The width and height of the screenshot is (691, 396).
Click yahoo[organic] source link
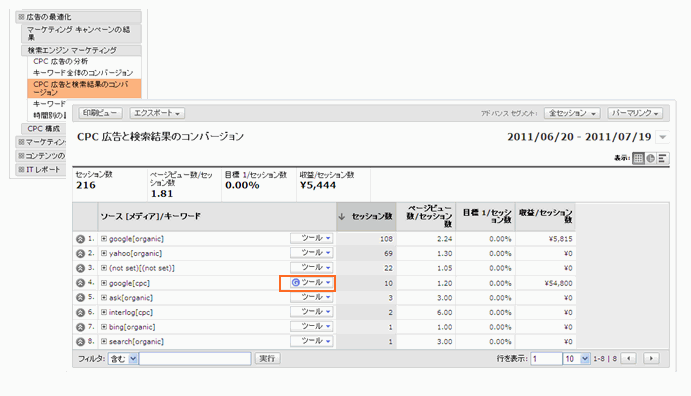coord(135,253)
